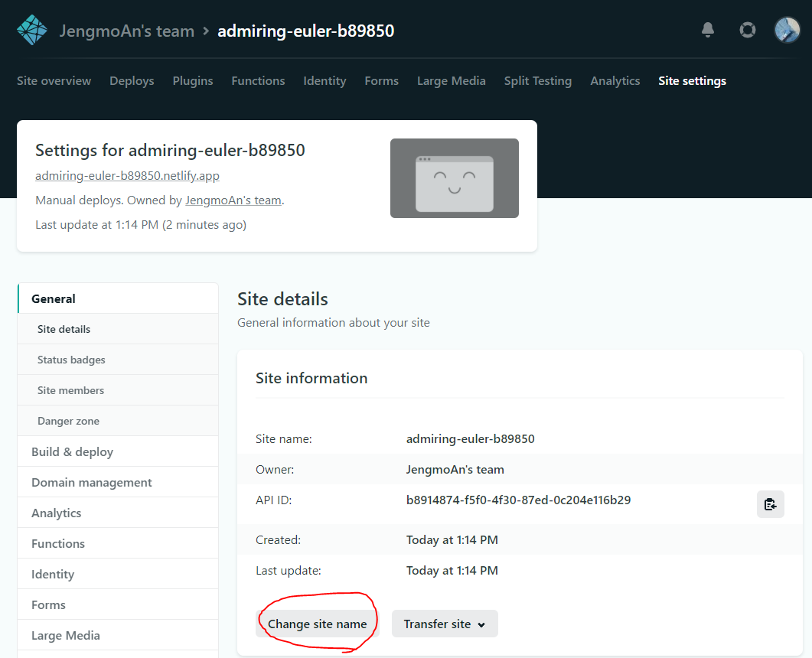The height and width of the screenshot is (658, 812).
Task: Open the Site overview tab
Action: coord(54,81)
